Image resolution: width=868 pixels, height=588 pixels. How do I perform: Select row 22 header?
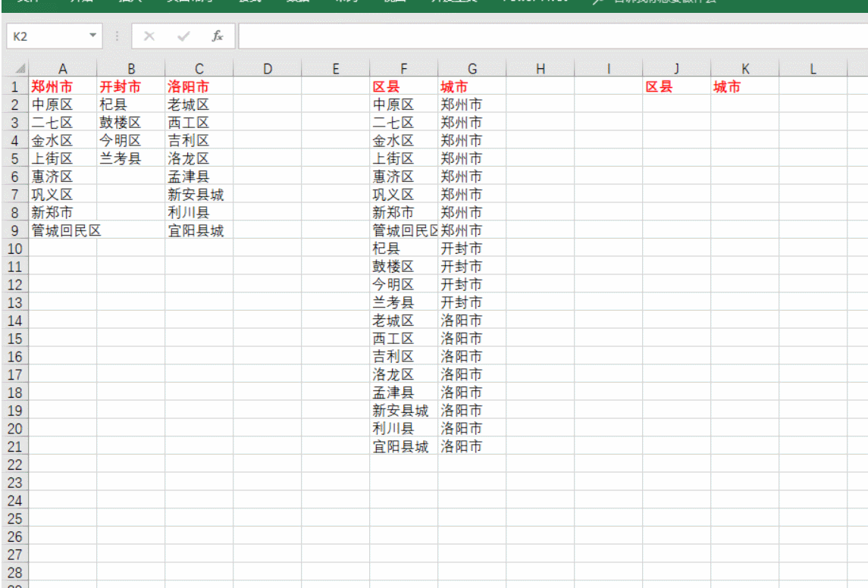(15, 464)
